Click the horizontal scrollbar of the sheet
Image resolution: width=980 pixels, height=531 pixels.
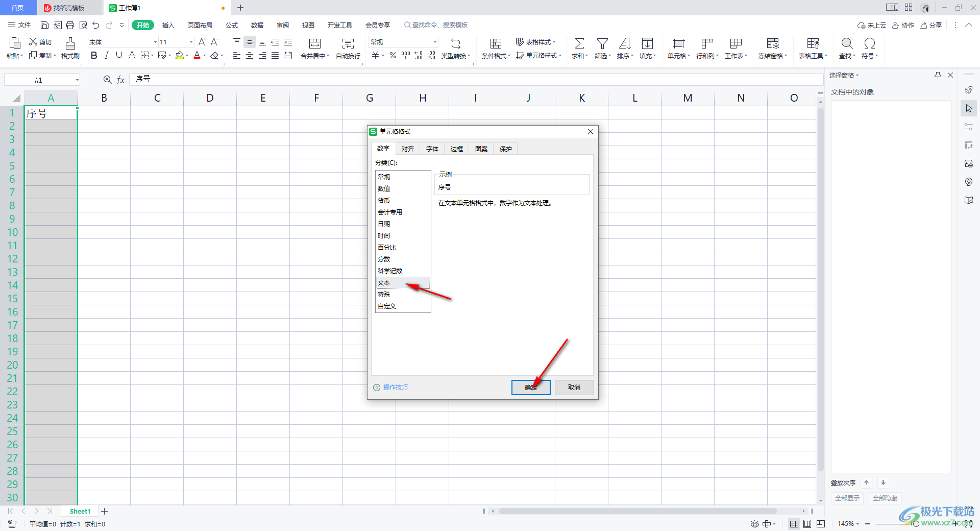tap(638, 511)
